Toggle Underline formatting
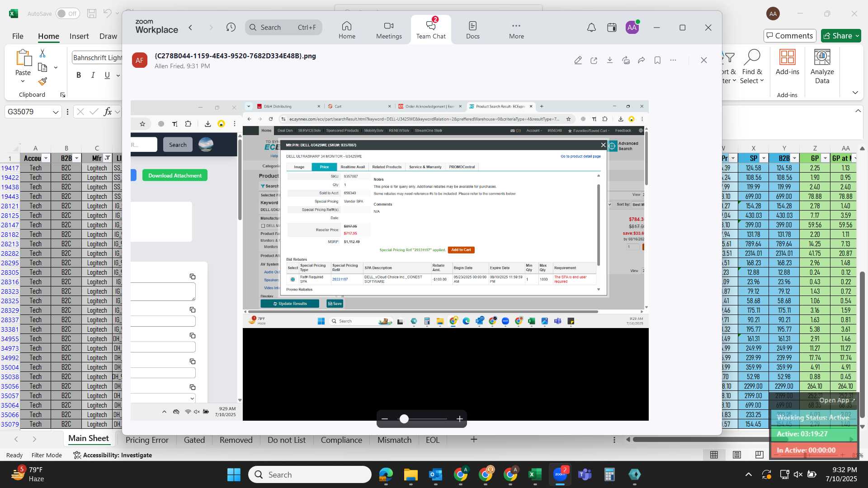Viewport: 868px width, 488px height. pos(107,75)
